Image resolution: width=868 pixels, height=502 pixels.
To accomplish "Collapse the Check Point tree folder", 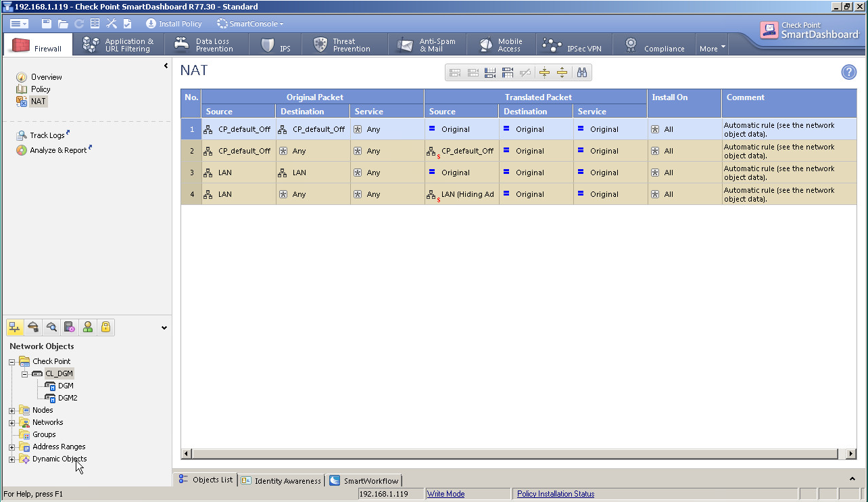I will (11, 361).
